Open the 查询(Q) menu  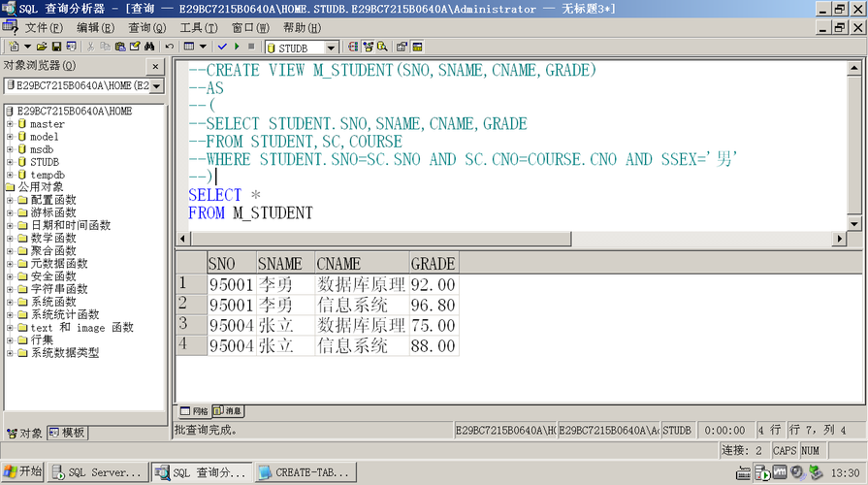(x=147, y=28)
